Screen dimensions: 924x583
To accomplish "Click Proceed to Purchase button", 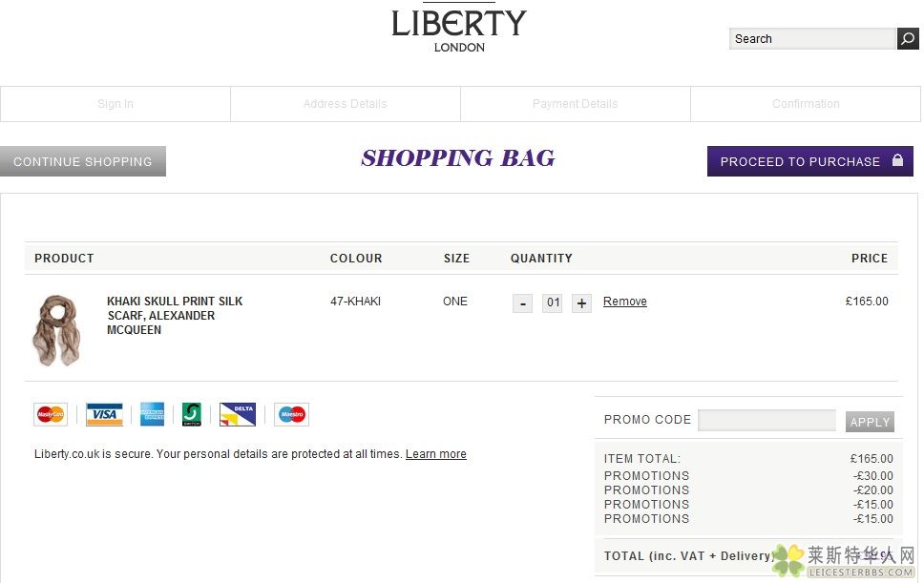I will tap(810, 161).
